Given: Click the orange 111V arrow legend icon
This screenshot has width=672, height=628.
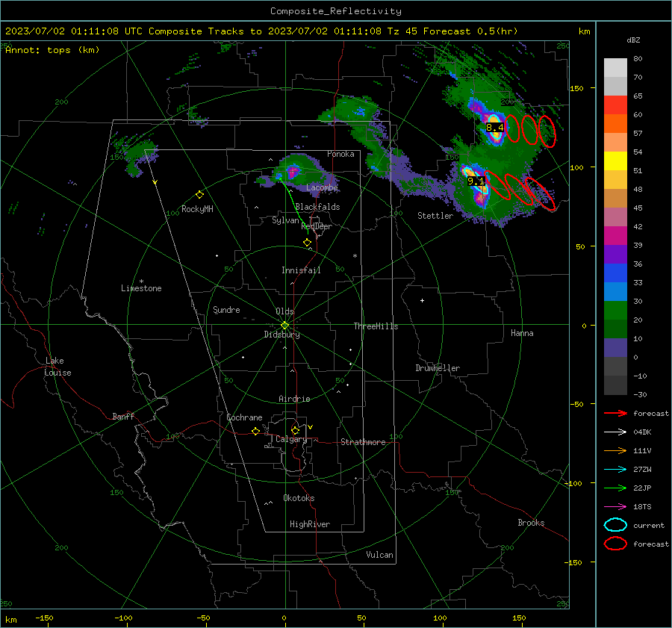Looking at the screenshot, I should 615,450.
